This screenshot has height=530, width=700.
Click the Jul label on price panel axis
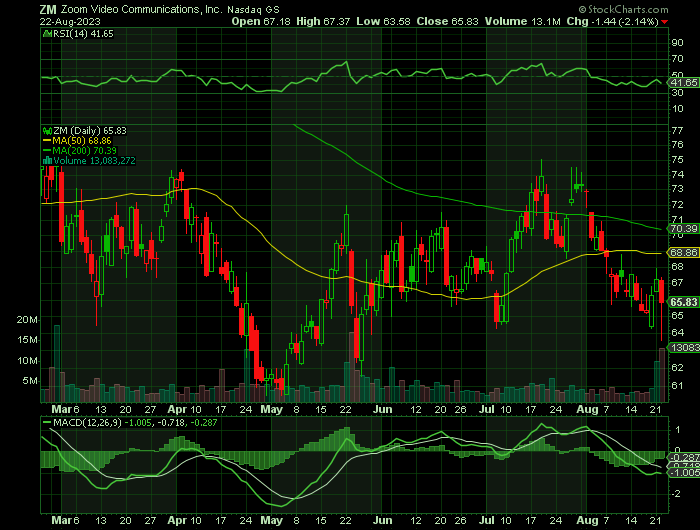click(x=487, y=409)
